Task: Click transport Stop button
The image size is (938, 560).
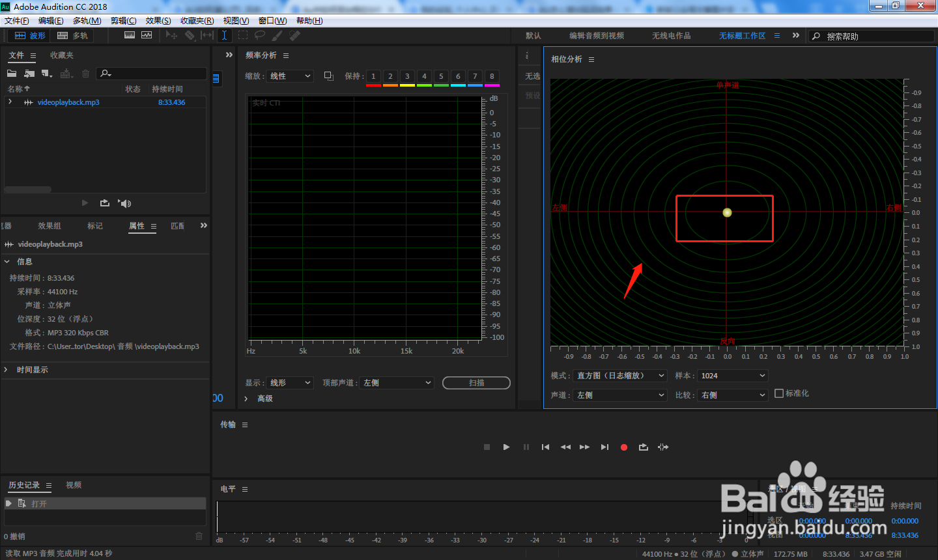Action: (x=487, y=447)
